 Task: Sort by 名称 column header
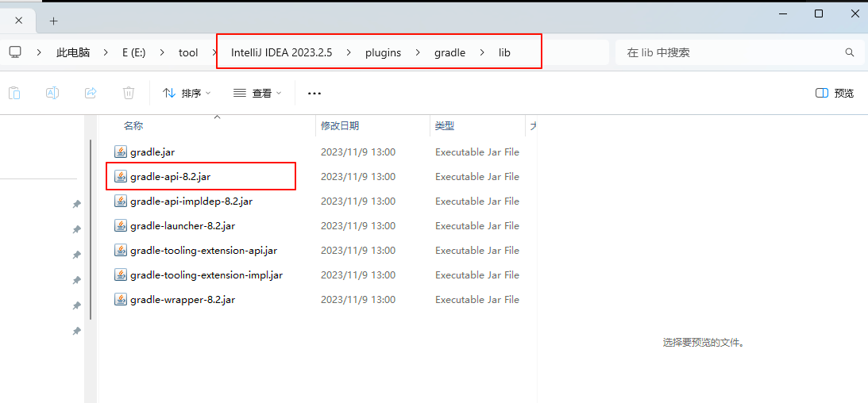tap(133, 126)
